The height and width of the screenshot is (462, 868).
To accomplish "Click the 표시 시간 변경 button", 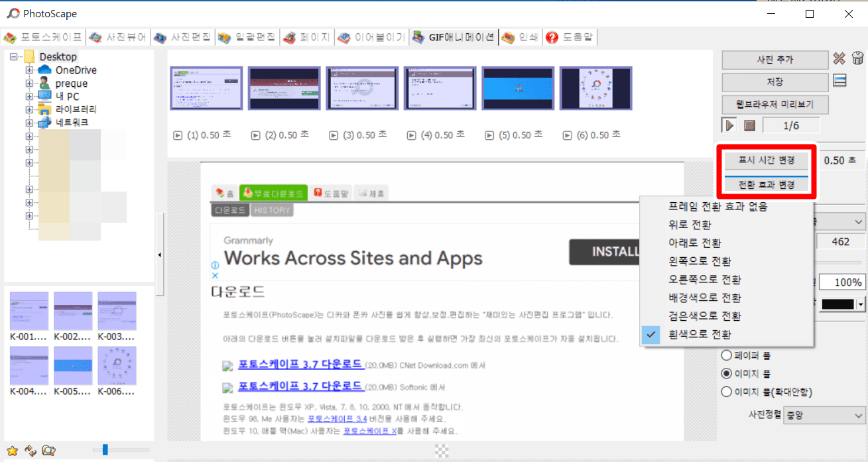I will coord(767,160).
